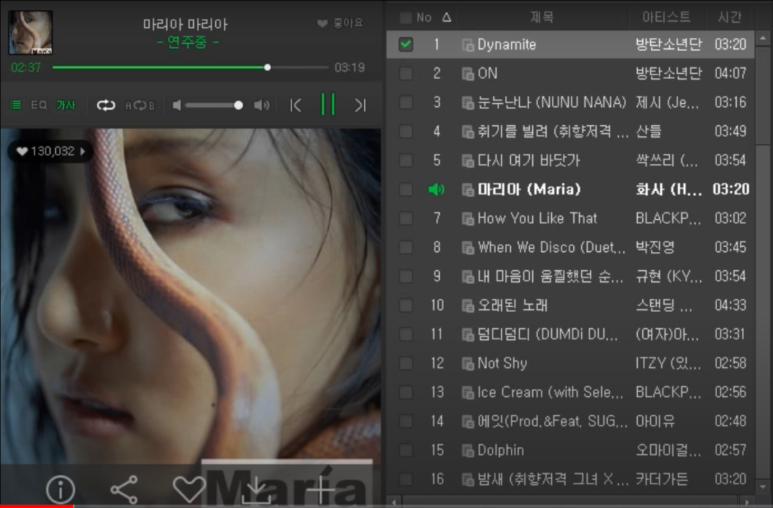Open the playlist view icon
773x508 pixels.
(16, 105)
